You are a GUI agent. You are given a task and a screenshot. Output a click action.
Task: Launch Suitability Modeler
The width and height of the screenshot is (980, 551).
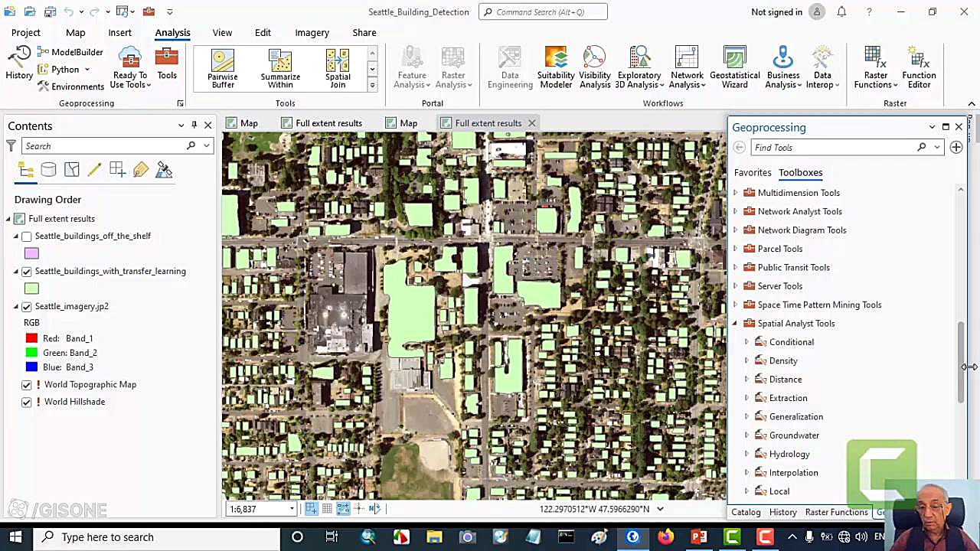coord(556,67)
